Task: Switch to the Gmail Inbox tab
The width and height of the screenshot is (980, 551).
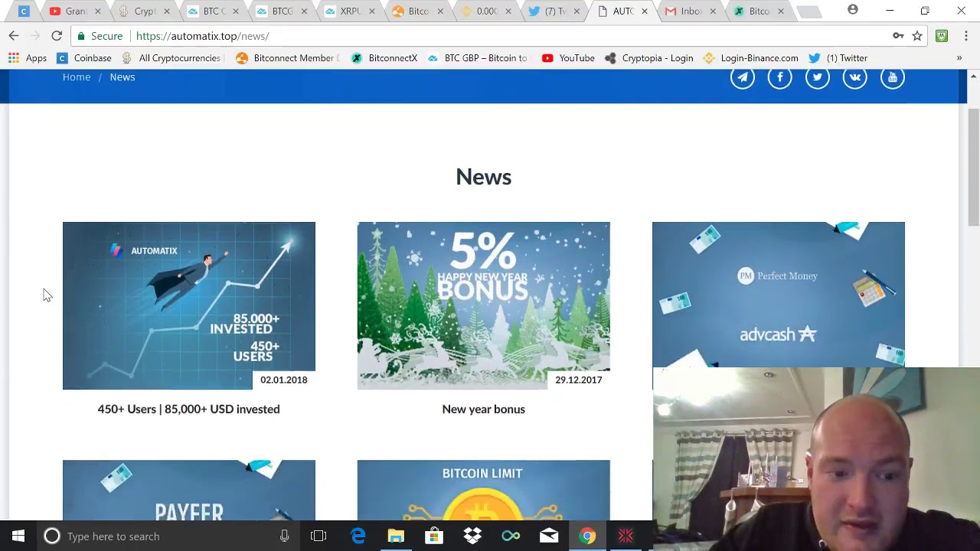Action: 689,11
